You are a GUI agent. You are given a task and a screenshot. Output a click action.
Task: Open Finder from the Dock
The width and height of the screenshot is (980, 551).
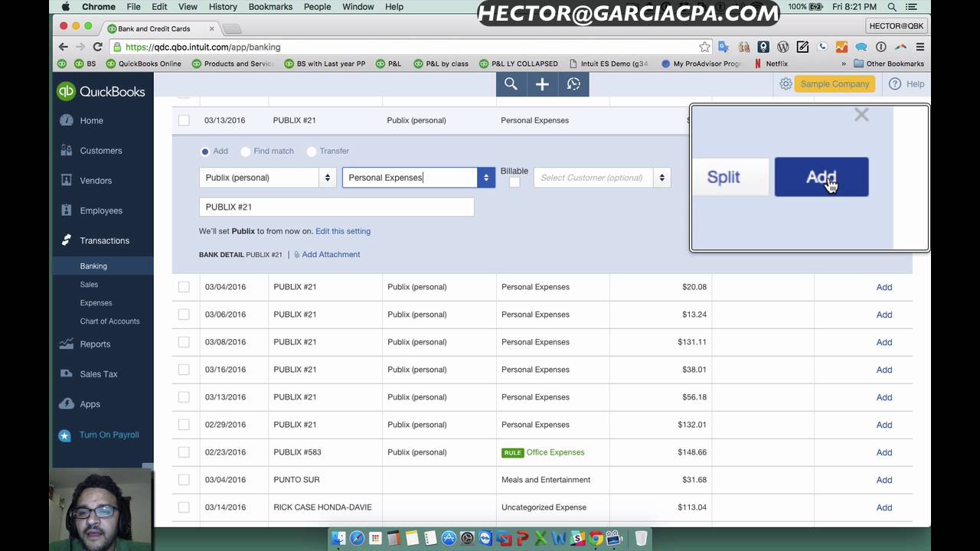click(x=338, y=539)
